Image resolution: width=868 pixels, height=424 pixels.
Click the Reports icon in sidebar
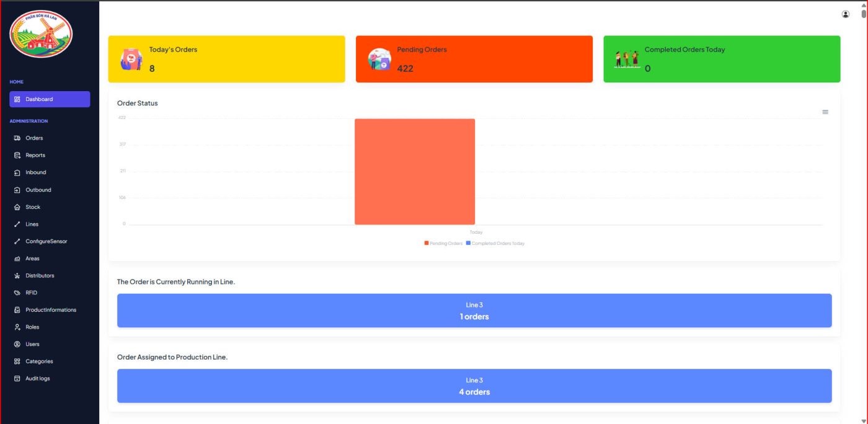click(x=17, y=156)
